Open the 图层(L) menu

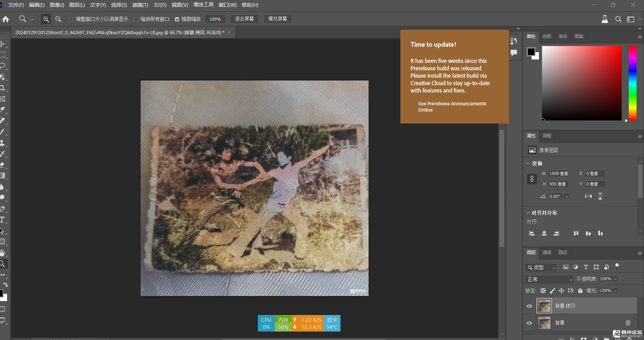77,5
